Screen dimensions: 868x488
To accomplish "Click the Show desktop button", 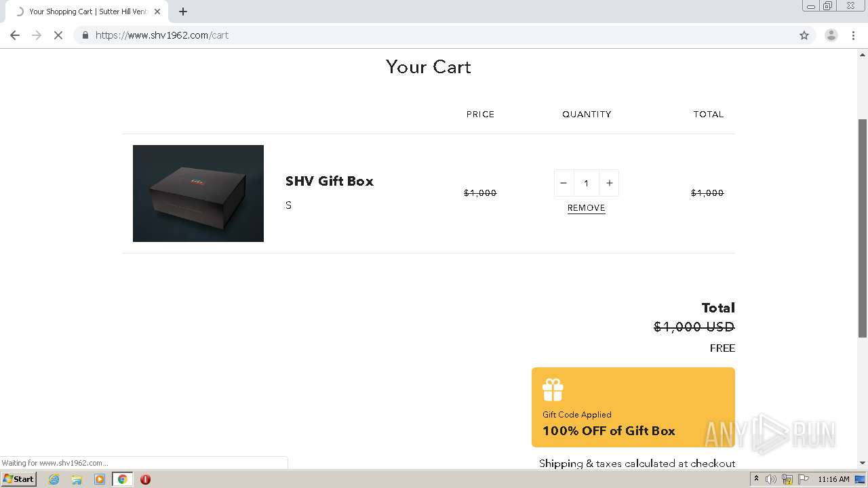I will coord(861,479).
